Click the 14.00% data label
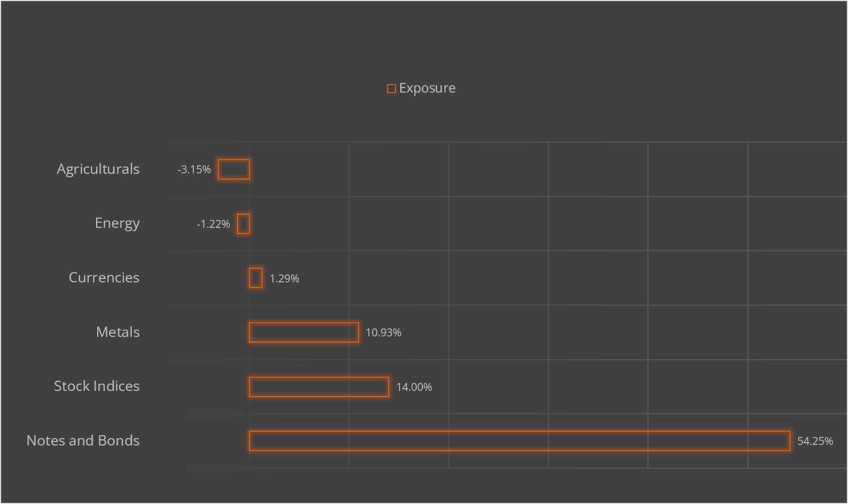 pyautogui.click(x=414, y=388)
